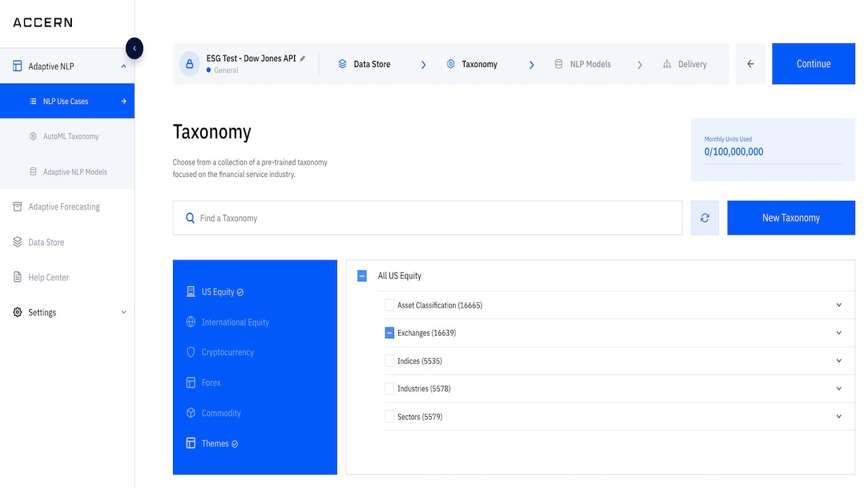Click the Taxonomy step hexagon icon

pos(451,64)
